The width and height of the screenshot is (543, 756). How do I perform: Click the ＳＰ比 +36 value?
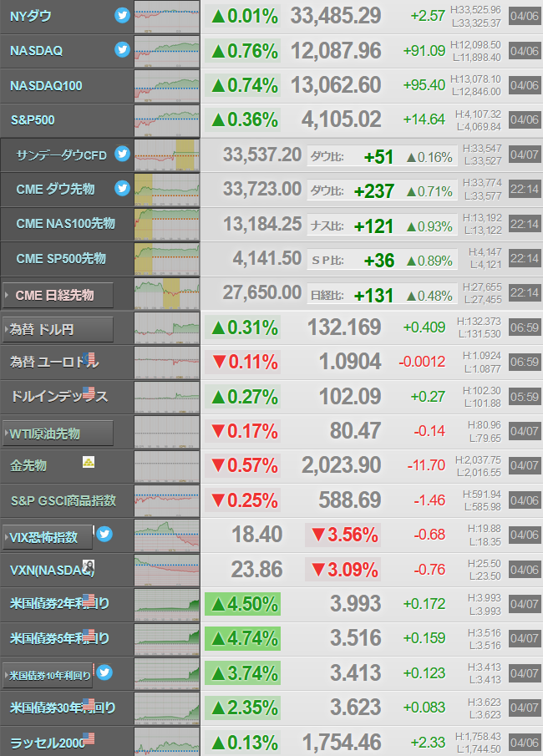coord(379,261)
